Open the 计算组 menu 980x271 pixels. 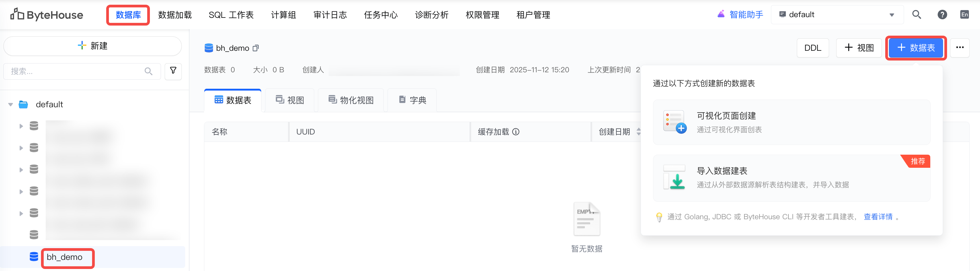(x=283, y=15)
